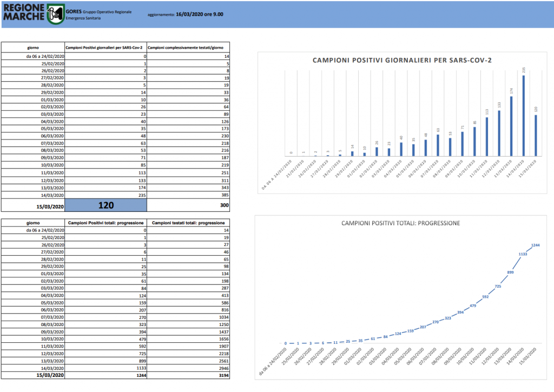The width and height of the screenshot is (554, 392).
Task: Select the 385 cell in the 14/03/2020 row
Action: (188, 195)
